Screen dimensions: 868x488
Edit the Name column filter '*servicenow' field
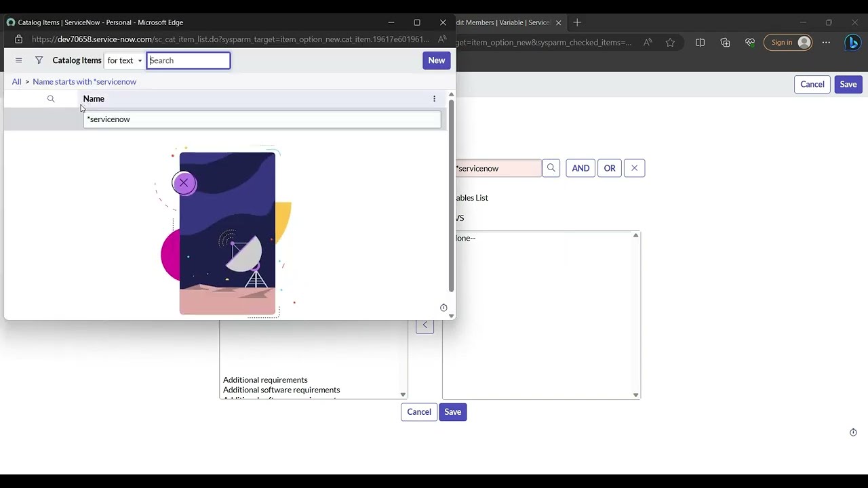pyautogui.click(x=262, y=119)
